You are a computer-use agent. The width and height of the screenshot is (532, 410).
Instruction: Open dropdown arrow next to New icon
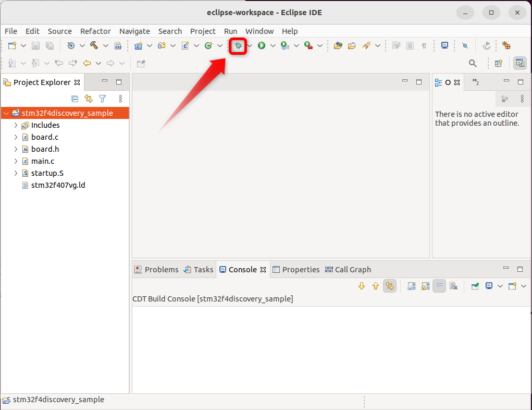(23, 45)
